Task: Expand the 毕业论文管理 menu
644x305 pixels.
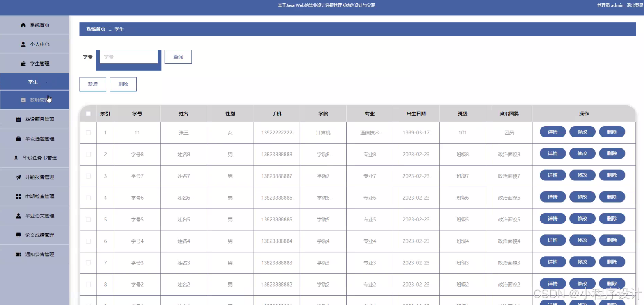Action: click(x=34, y=216)
